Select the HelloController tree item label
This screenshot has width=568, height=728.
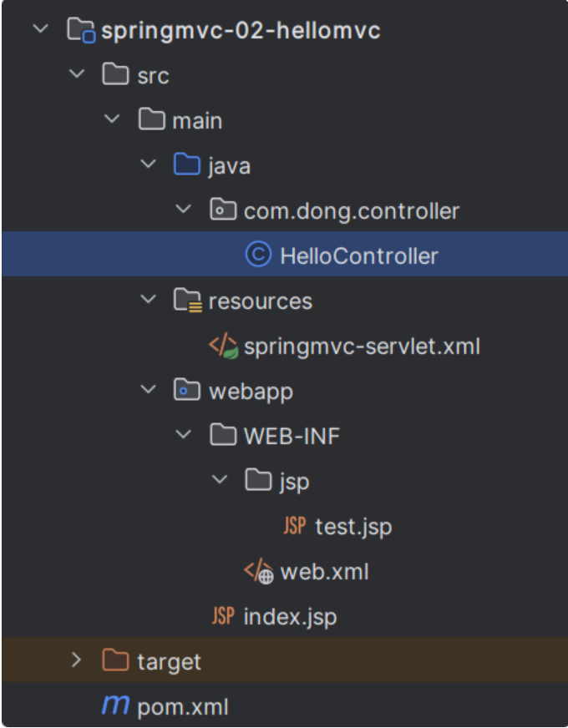click(359, 256)
